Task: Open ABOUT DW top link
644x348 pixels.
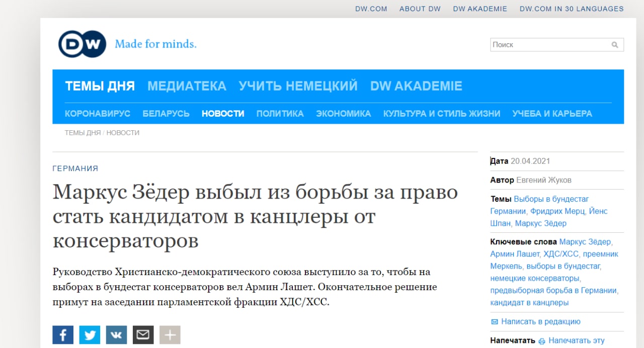Action: click(x=420, y=9)
